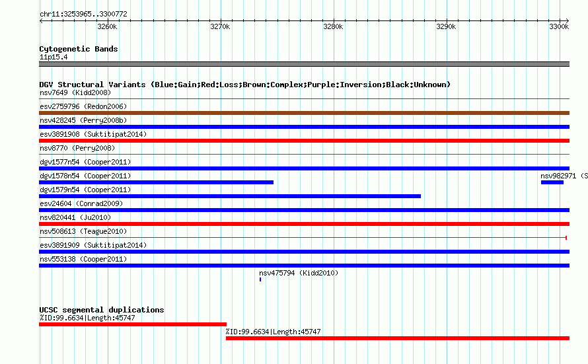588x364 pixels.
Task: Select the tiny blue nsv475794 marker
Action: tap(260, 279)
